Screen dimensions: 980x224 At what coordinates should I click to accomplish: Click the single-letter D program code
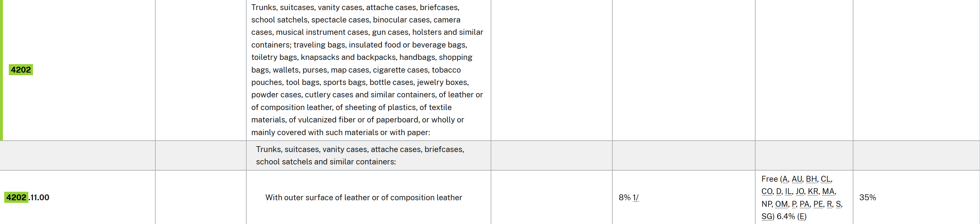[x=779, y=191]
